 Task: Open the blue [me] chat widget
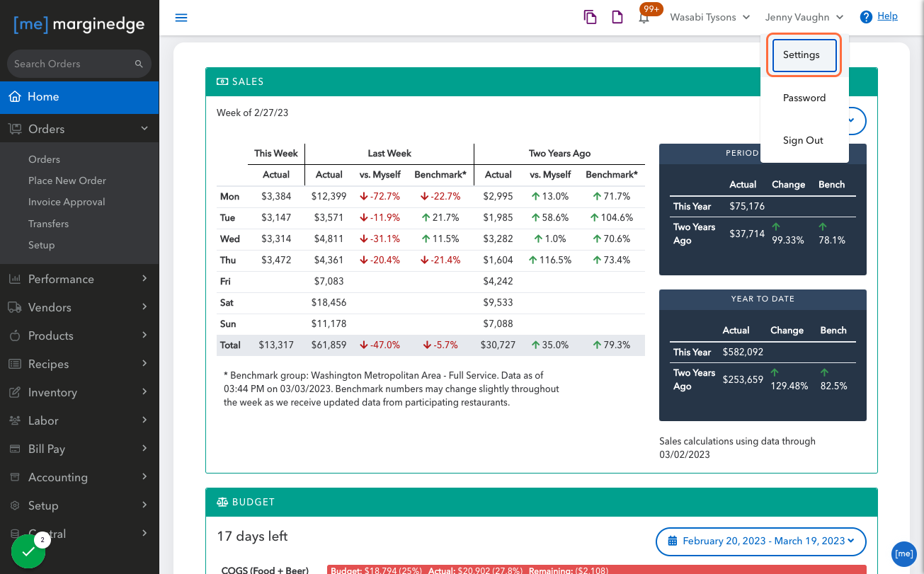(x=903, y=553)
